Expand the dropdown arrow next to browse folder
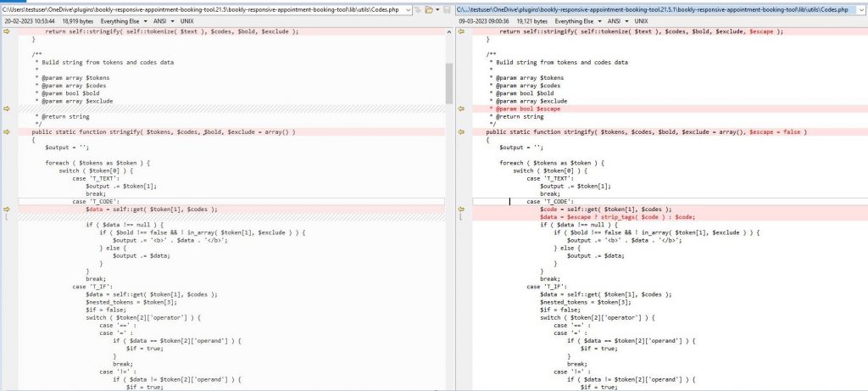Screen dimensions: 868x391 pos(438,8)
